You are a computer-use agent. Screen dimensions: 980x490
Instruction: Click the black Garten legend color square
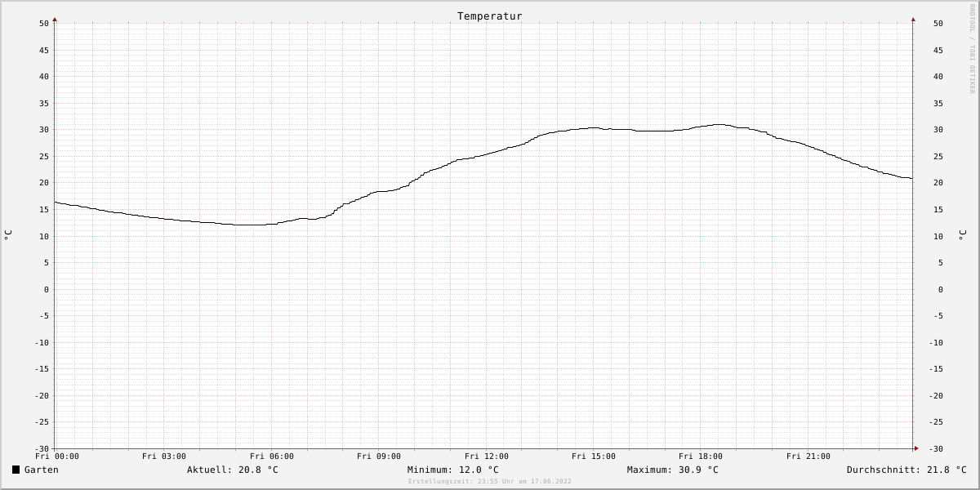(x=16, y=470)
